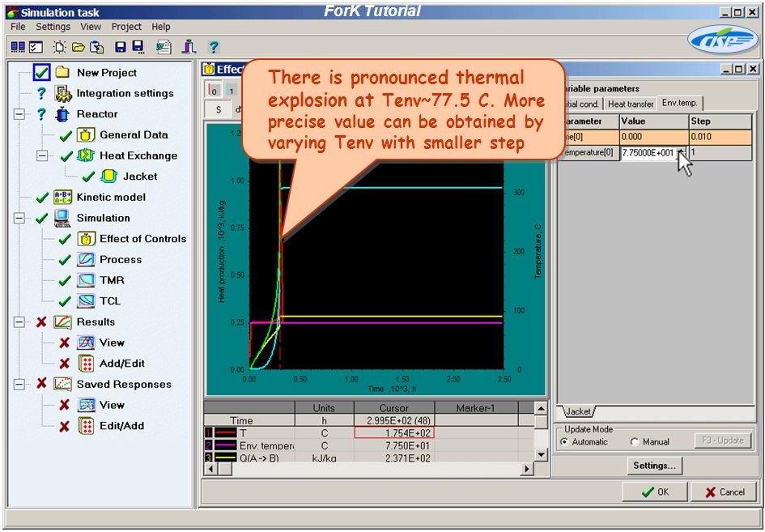Switch to the Heat transfer tab
765x532 pixels.
pyautogui.click(x=631, y=104)
